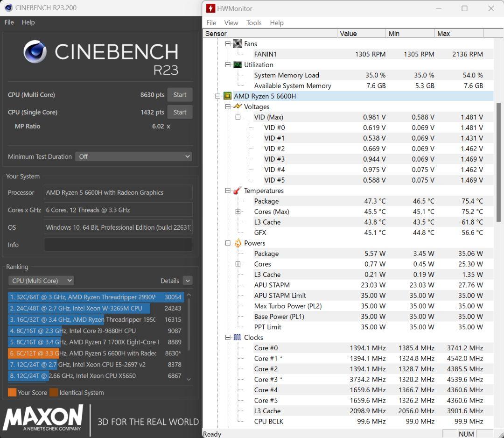Click the AMD Ryzen 5 6600H processor icon
The image size is (504, 438).
[x=228, y=96]
